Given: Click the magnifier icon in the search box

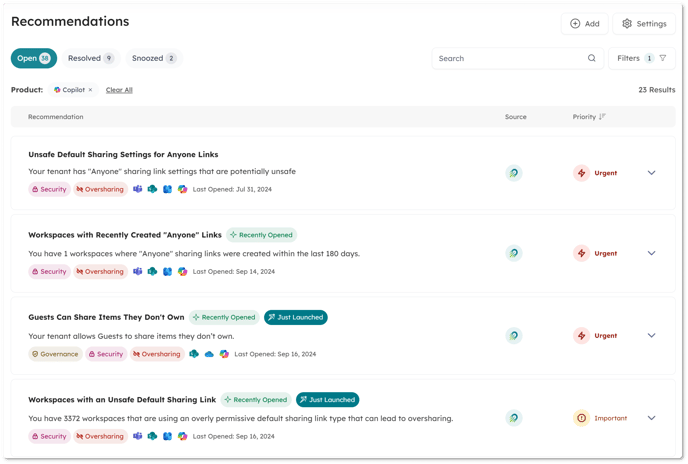Looking at the screenshot, I should (592, 58).
